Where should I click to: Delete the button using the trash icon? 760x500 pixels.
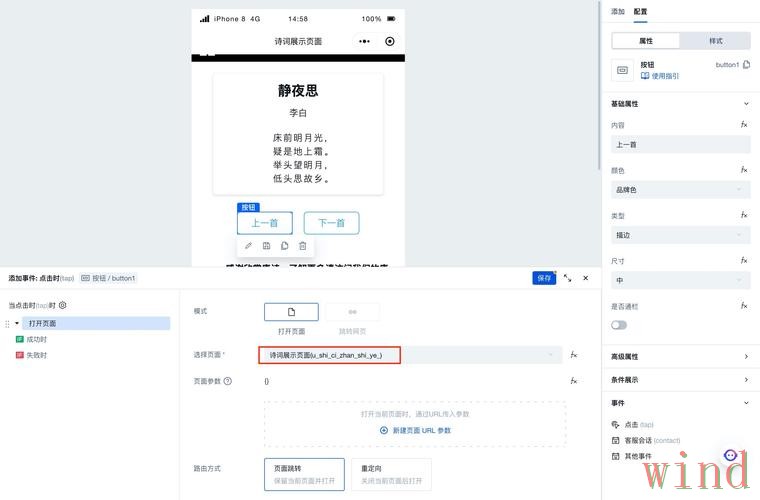[303, 245]
